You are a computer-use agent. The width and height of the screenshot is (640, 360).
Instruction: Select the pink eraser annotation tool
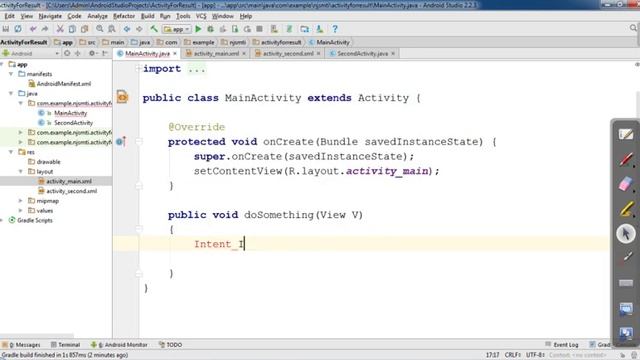(x=626, y=184)
